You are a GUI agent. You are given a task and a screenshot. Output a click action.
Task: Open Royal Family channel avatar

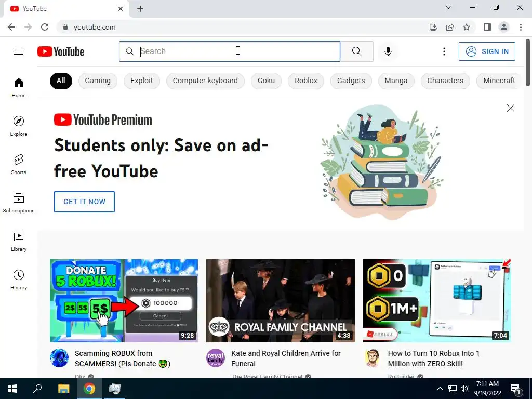click(x=216, y=357)
